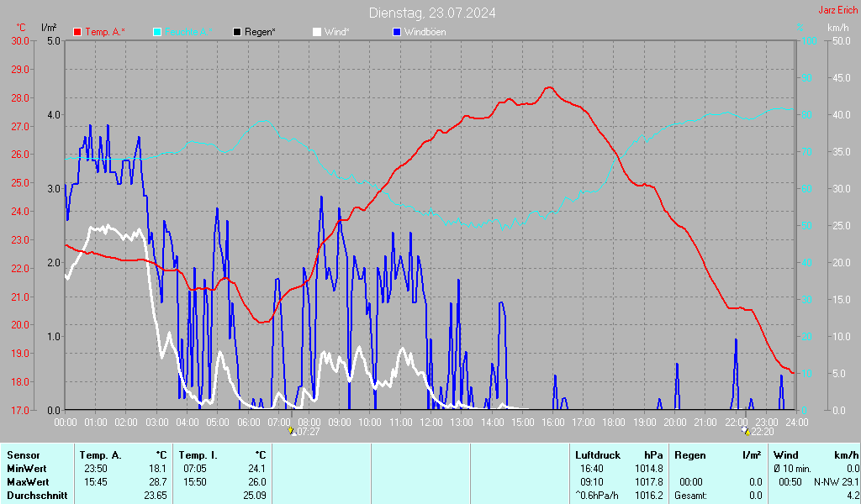Screen dimensions: 861x504
Task: Click the 'Temp. I.' table column header
Action: [x=198, y=455]
